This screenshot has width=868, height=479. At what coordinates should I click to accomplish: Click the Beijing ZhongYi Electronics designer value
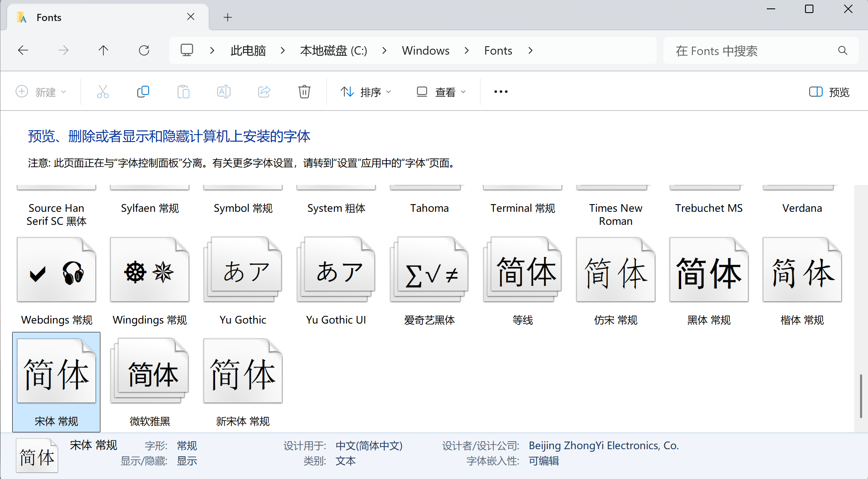[604, 445]
